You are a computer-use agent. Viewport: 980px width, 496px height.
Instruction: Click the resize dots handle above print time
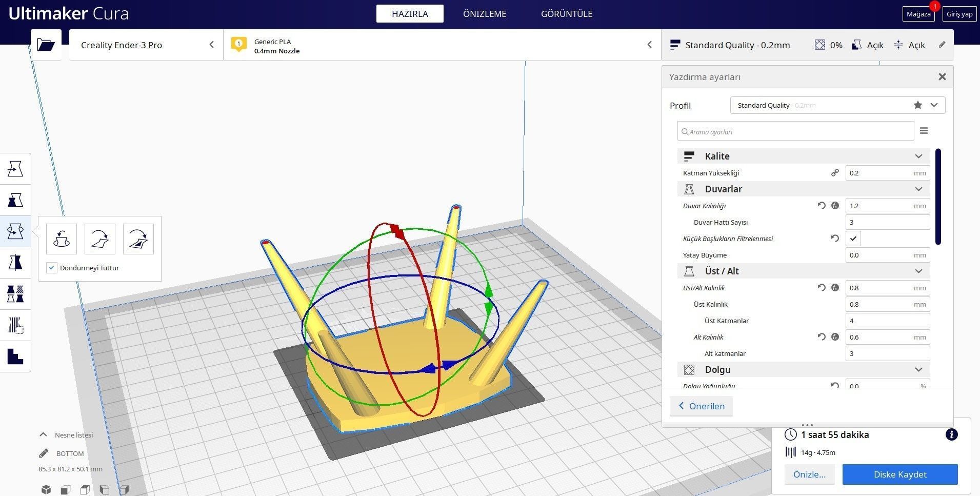(x=807, y=425)
